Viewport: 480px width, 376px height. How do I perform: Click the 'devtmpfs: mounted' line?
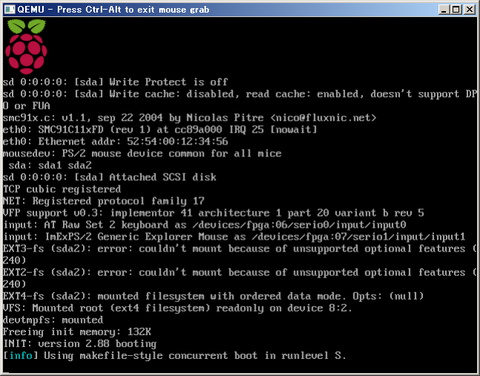53,320
